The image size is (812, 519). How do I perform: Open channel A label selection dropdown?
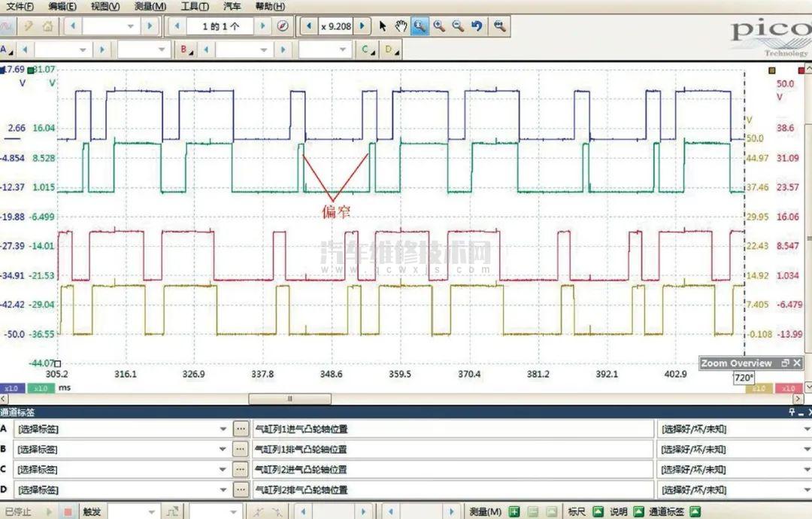coord(223,429)
